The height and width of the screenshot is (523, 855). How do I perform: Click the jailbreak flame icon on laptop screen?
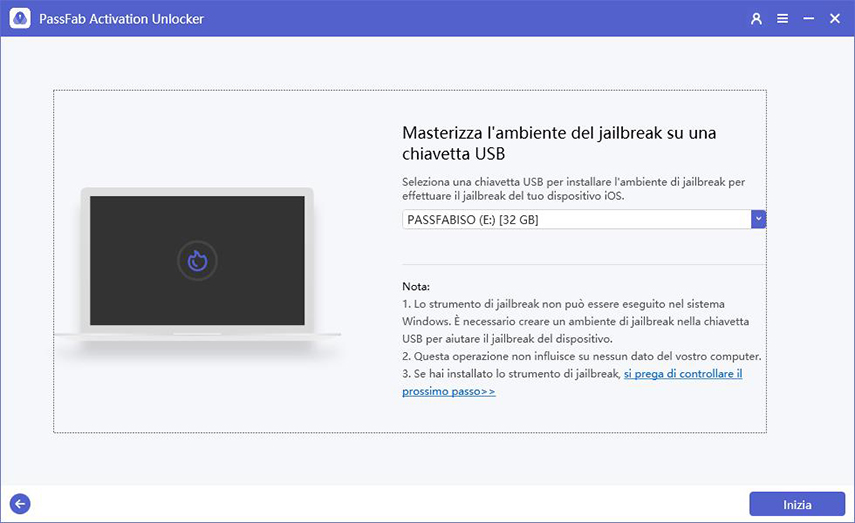pyautogui.click(x=197, y=261)
